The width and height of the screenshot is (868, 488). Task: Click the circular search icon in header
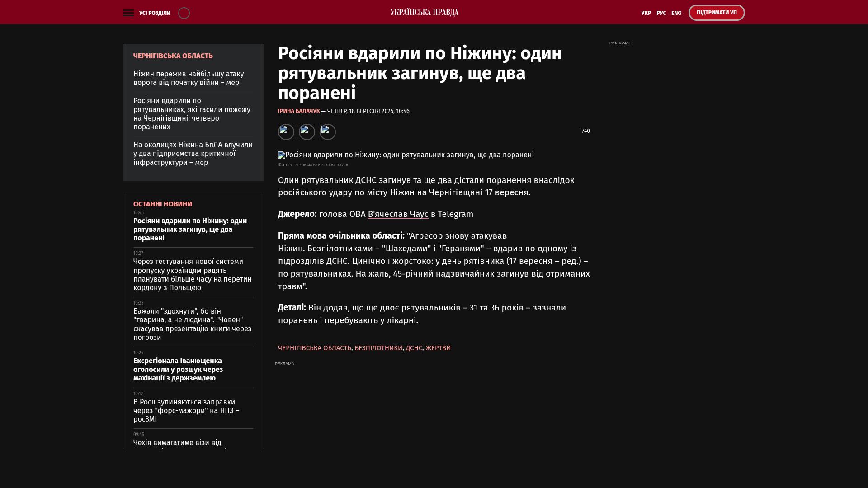pyautogui.click(x=184, y=13)
